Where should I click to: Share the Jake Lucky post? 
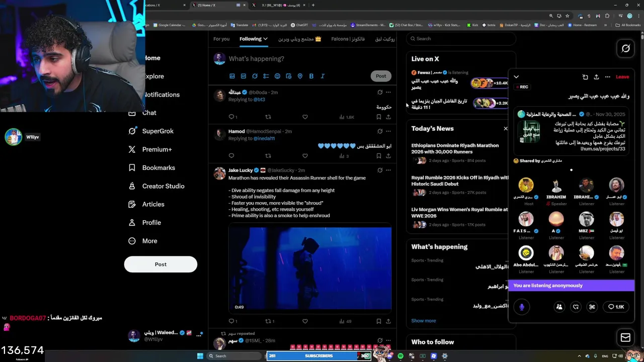pyautogui.click(x=388, y=321)
